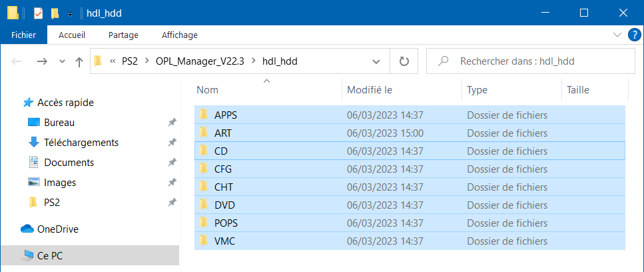The image size is (644, 272).
Task: Select the DVD folder icon
Action: pyautogui.click(x=203, y=204)
